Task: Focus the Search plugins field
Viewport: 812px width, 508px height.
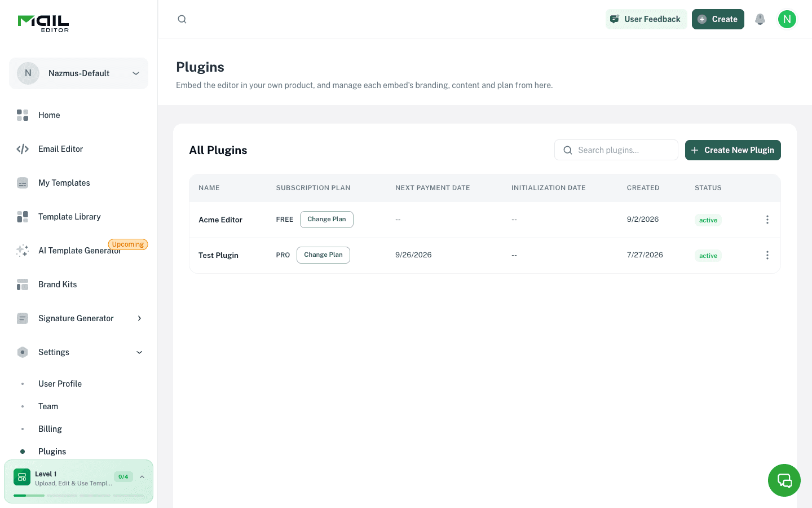Action: click(616, 150)
